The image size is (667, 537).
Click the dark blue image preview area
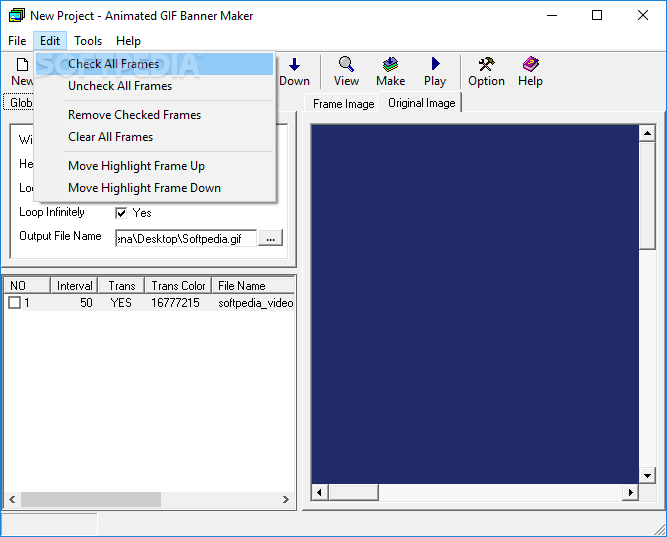pyautogui.click(x=475, y=304)
